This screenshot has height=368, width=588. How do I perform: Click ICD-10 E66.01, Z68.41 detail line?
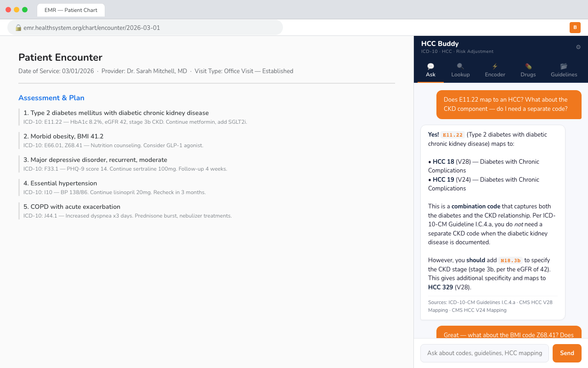click(x=113, y=145)
